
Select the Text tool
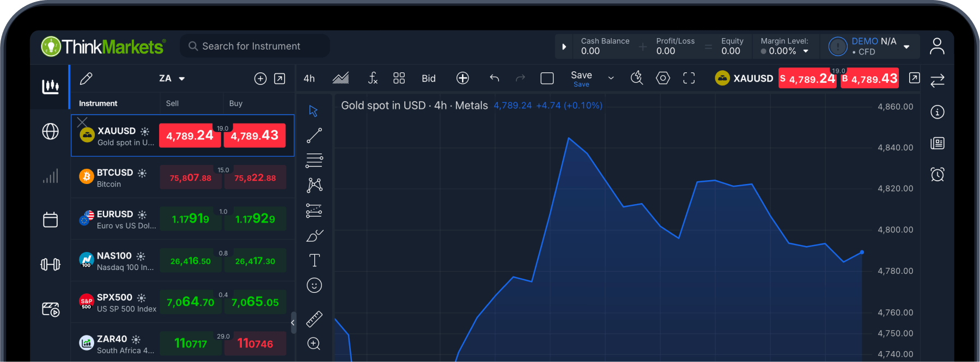(x=314, y=260)
